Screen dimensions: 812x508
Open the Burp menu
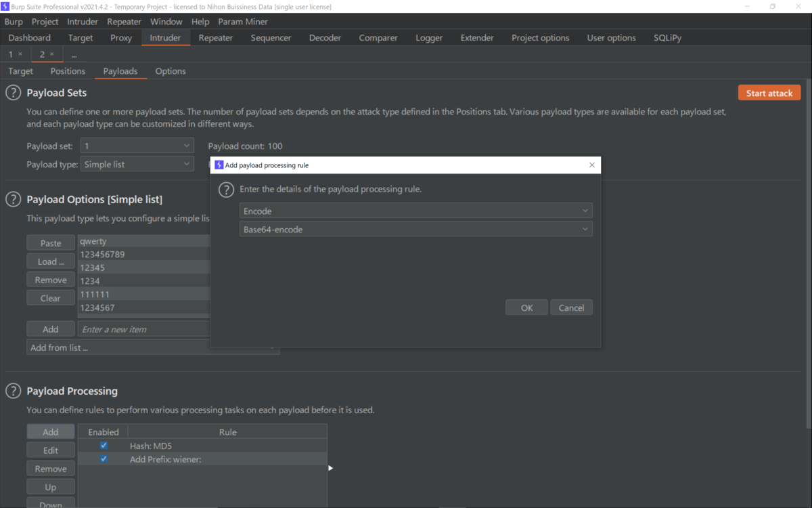click(x=14, y=22)
